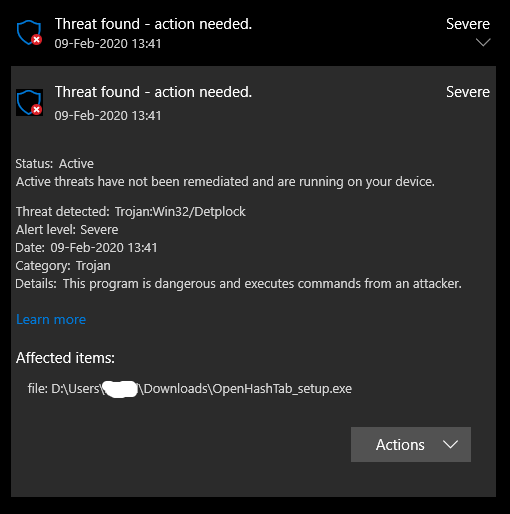Open the Learn more link
This screenshot has height=514, width=510.
tap(51, 319)
